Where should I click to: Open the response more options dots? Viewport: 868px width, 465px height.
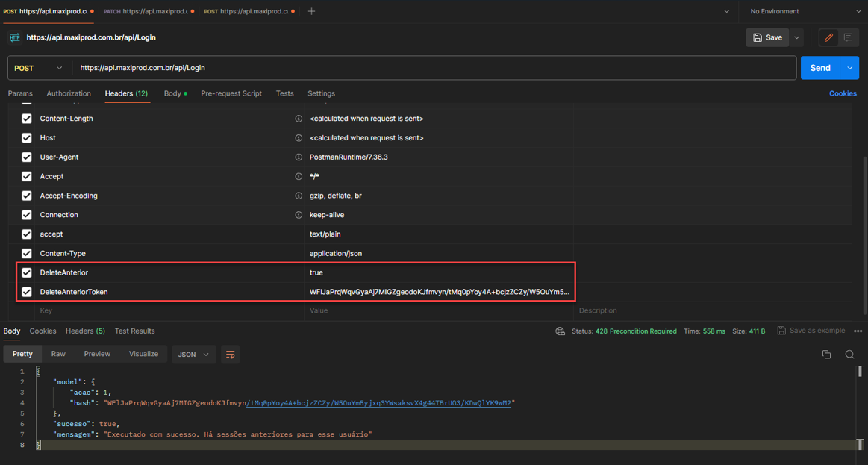(858, 331)
